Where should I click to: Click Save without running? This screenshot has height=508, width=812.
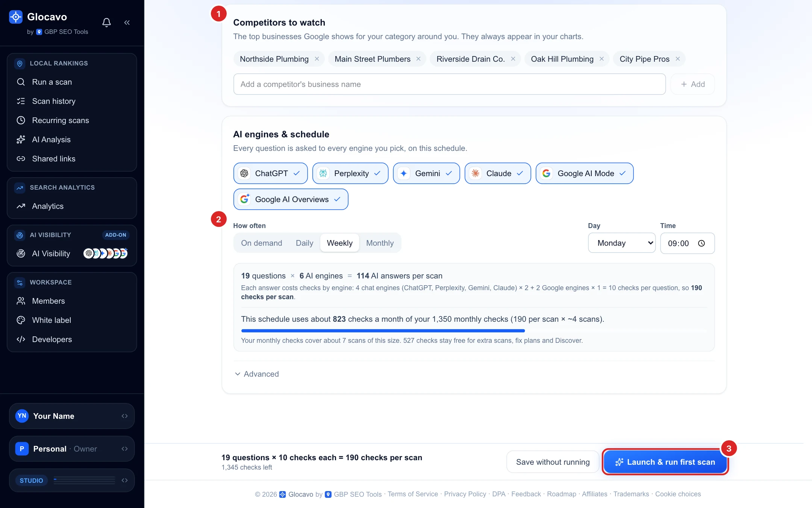553,462
